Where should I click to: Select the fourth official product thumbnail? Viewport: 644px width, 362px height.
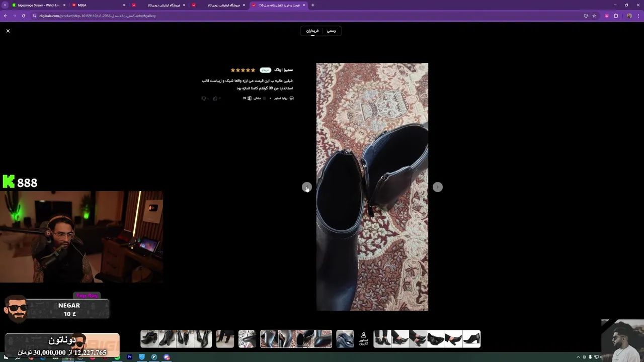tap(436, 339)
